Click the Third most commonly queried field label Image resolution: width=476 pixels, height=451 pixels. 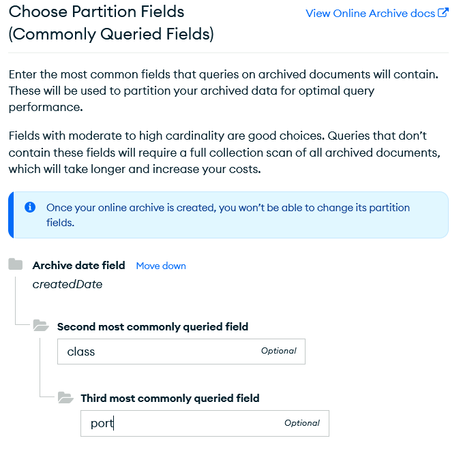[x=170, y=398]
